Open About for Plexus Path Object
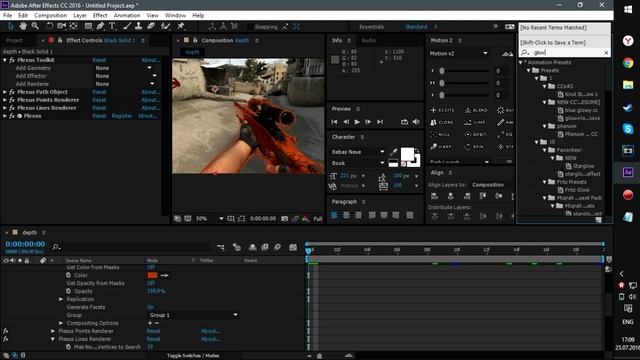This screenshot has width=640, height=360. pyautogui.click(x=150, y=92)
